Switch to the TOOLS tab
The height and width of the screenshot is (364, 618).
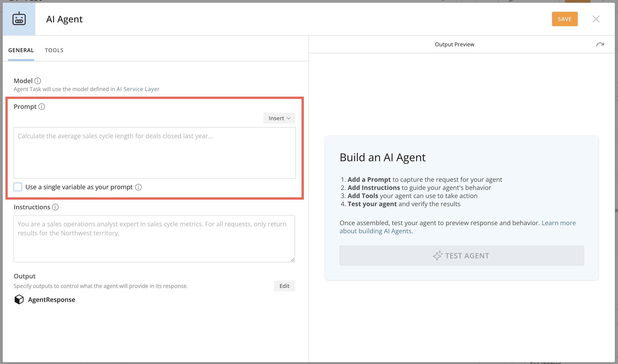tap(54, 50)
